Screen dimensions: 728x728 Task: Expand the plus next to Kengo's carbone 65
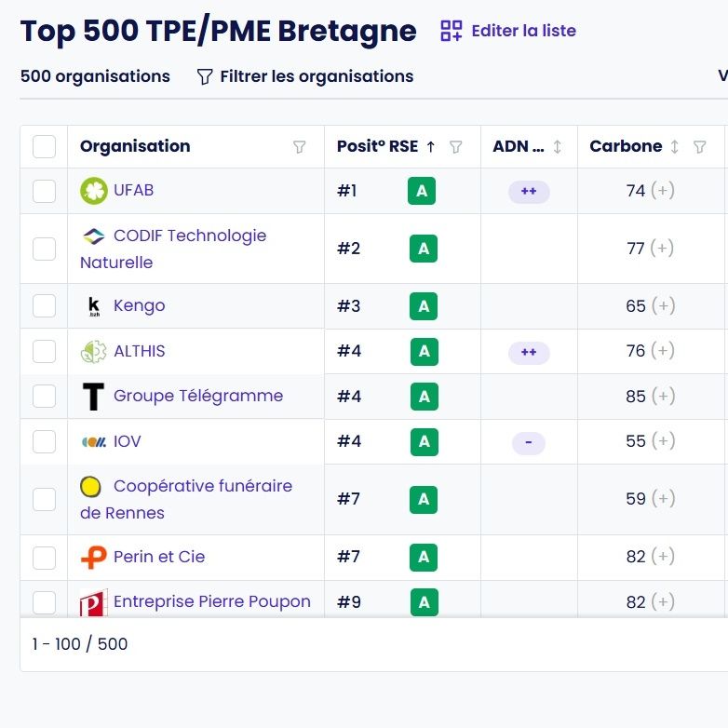click(662, 306)
